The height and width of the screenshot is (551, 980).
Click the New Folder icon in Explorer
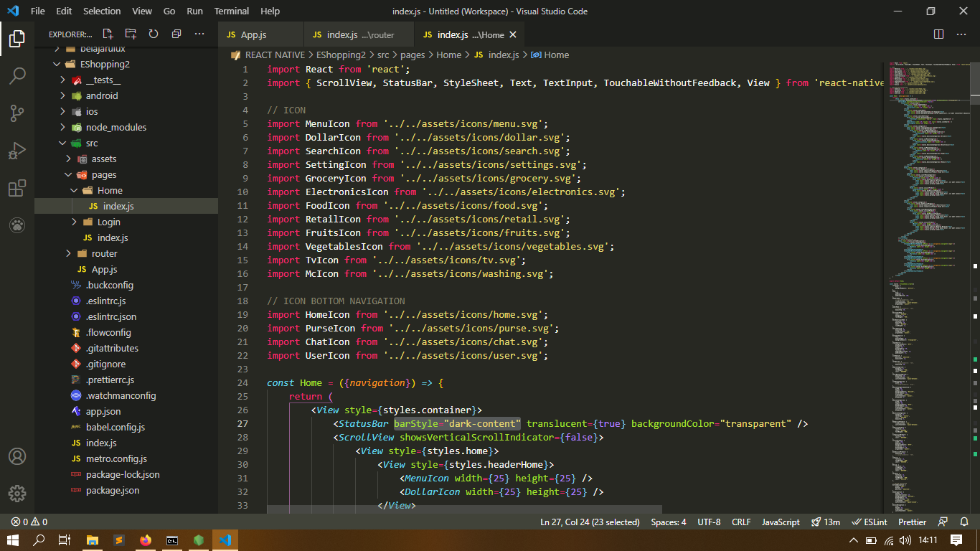click(x=131, y=34)
